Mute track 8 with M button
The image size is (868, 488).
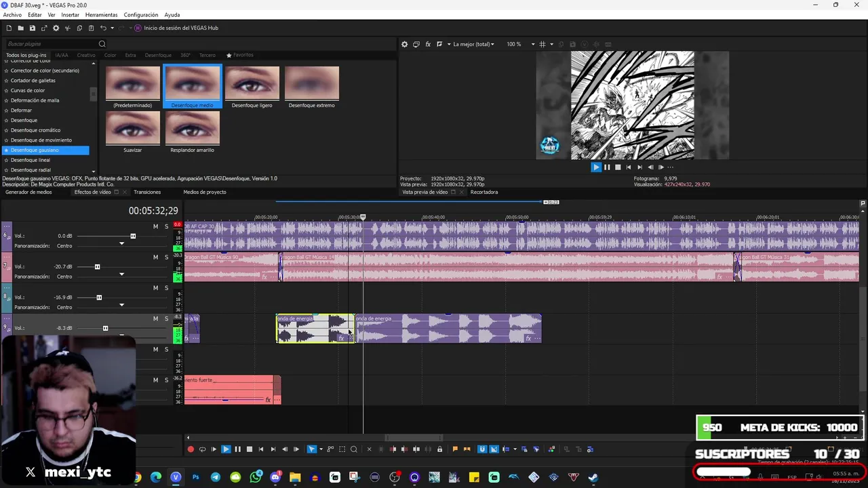click(x=155, y=288)
